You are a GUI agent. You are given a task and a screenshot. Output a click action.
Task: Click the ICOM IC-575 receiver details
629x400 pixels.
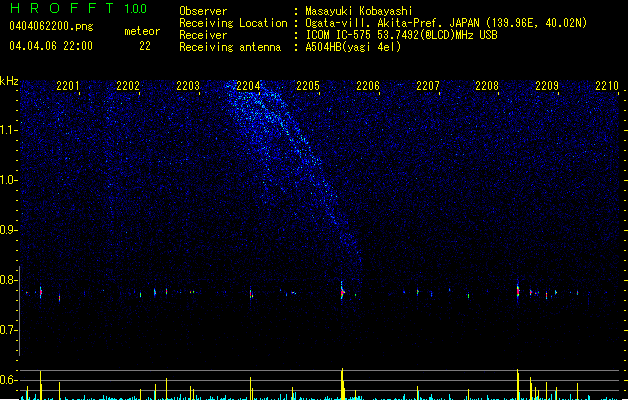tap(401, 35)
